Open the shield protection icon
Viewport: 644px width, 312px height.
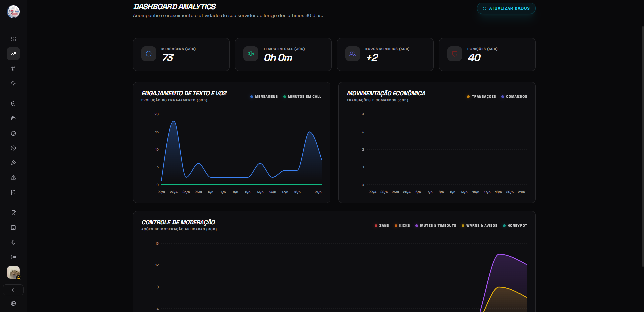13,104
